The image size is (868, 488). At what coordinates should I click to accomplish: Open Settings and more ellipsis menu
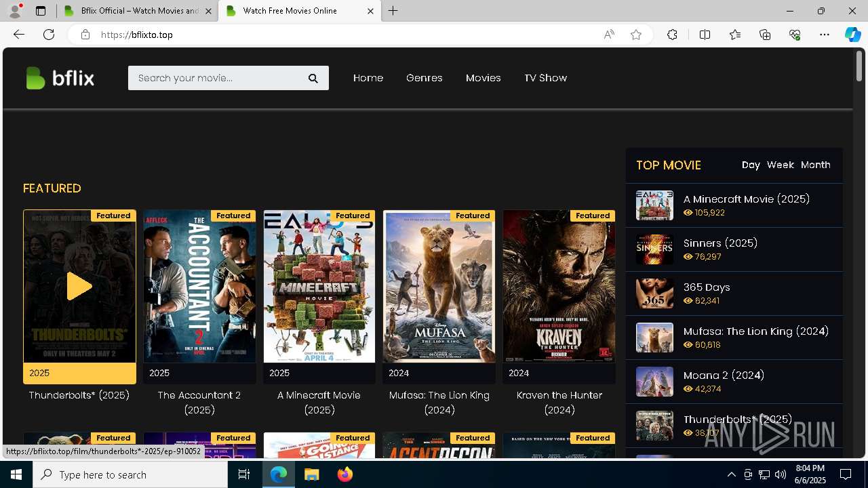point(825,35)
